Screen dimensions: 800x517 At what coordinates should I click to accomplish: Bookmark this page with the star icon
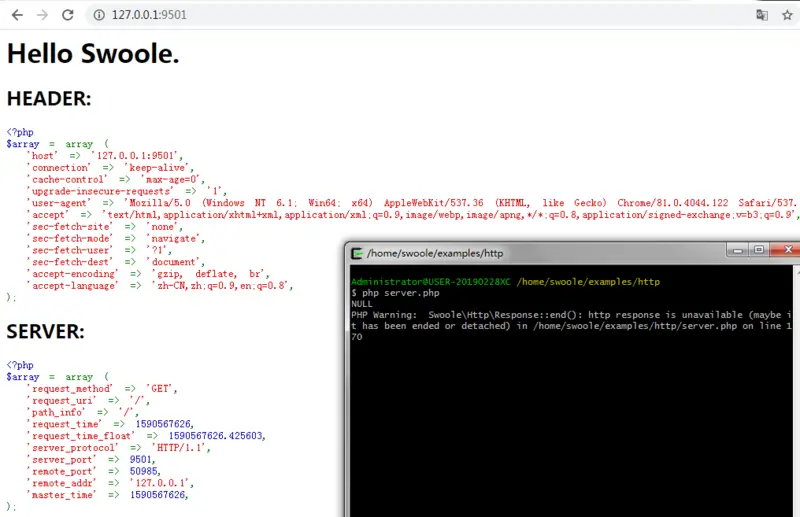coord(787,15)
